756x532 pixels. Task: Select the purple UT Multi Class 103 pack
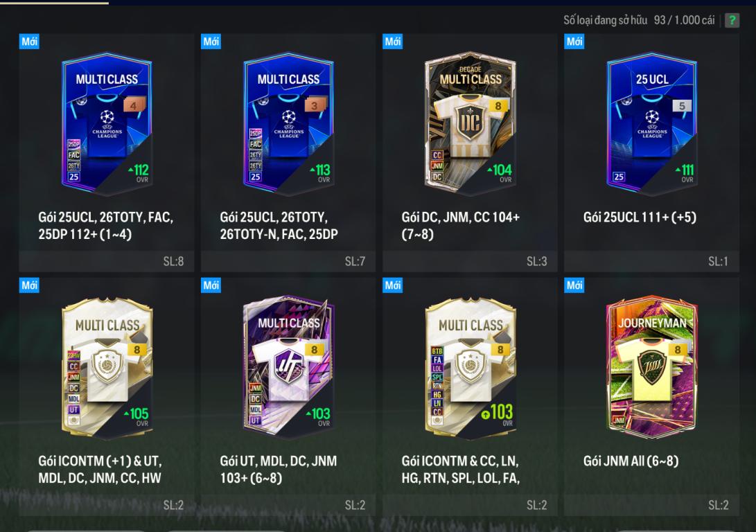(288, 366)
